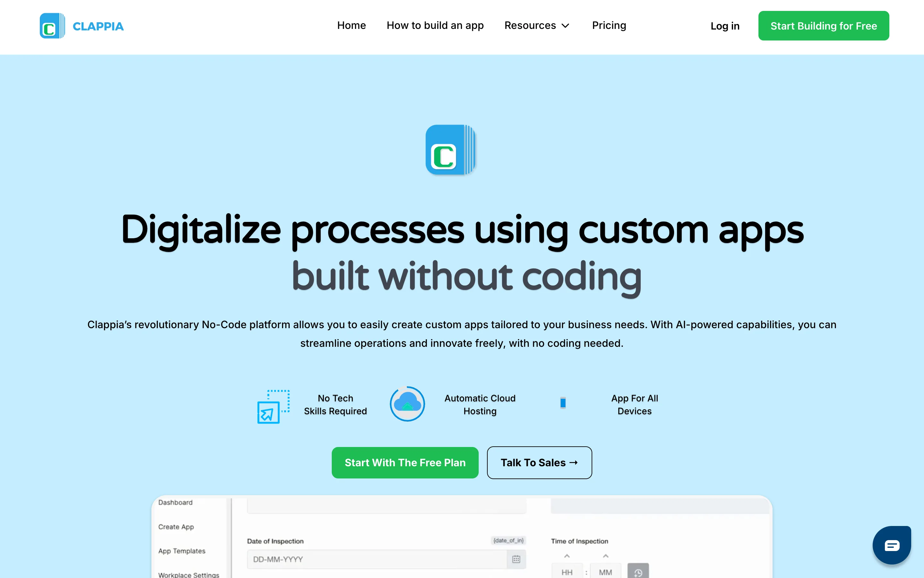Viewport: 924px width, 578px height.
Task: Click Talk To Sales button
Action: [540, 462]
